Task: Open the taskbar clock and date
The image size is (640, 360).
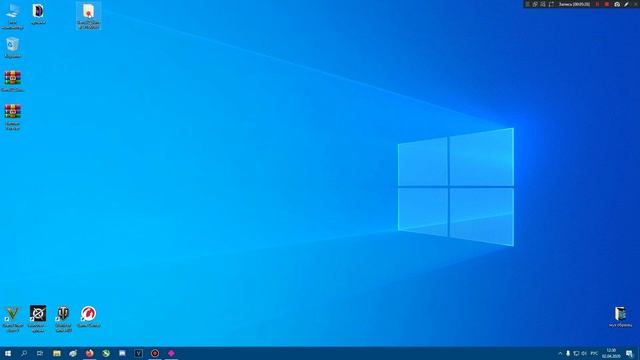Action: 611,353
